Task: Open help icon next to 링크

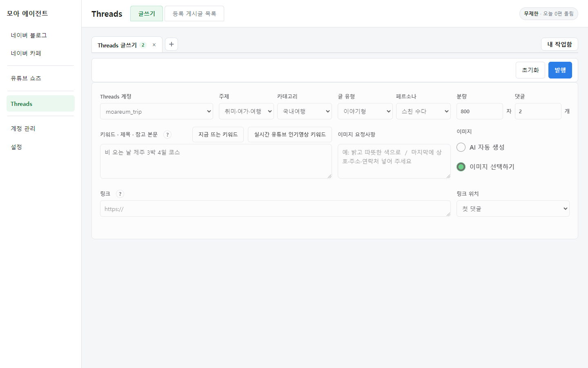Action: tap(120, 194)
